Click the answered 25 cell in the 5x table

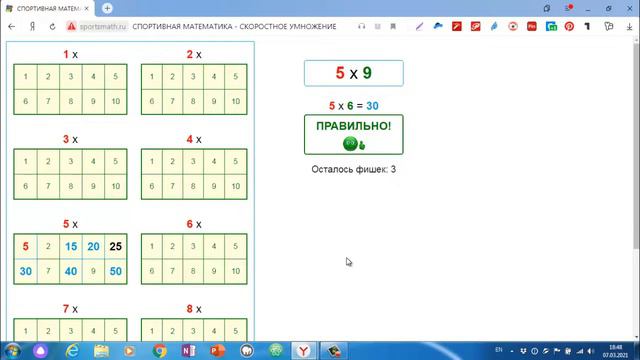pos(116,247)
